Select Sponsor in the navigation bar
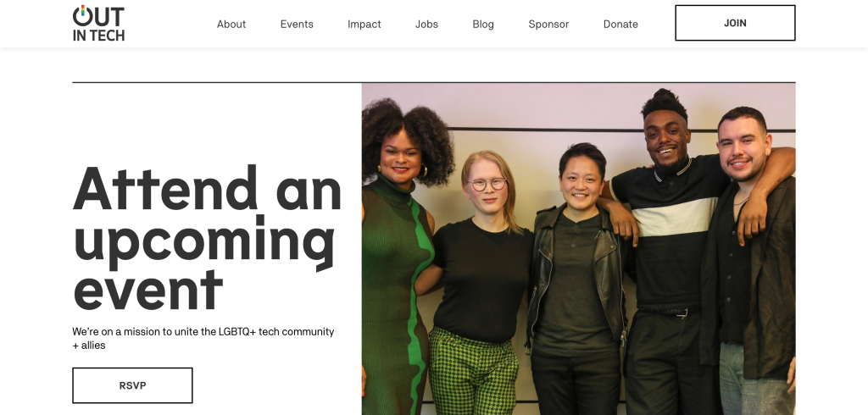 pos(548,25)
